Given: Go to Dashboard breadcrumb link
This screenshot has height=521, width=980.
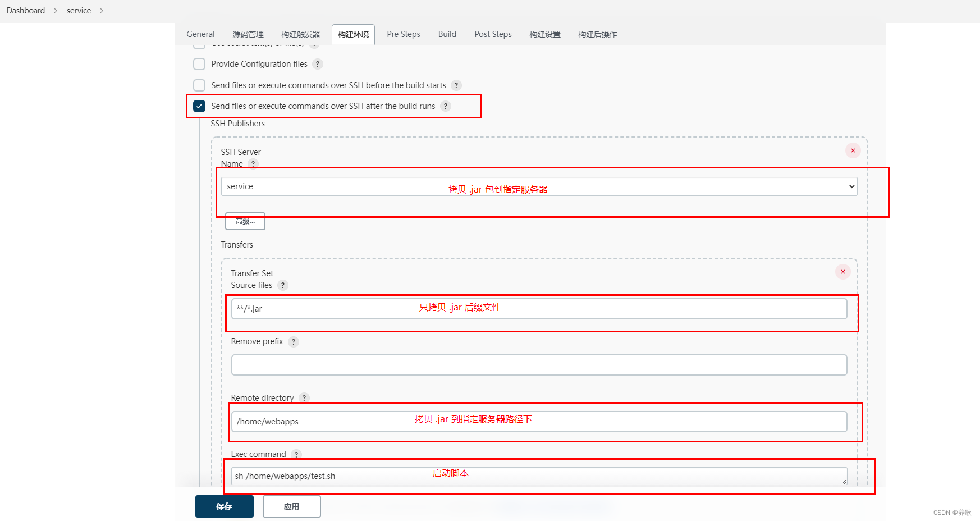Looking at the screenshot, I should click(x=26, y=11).
